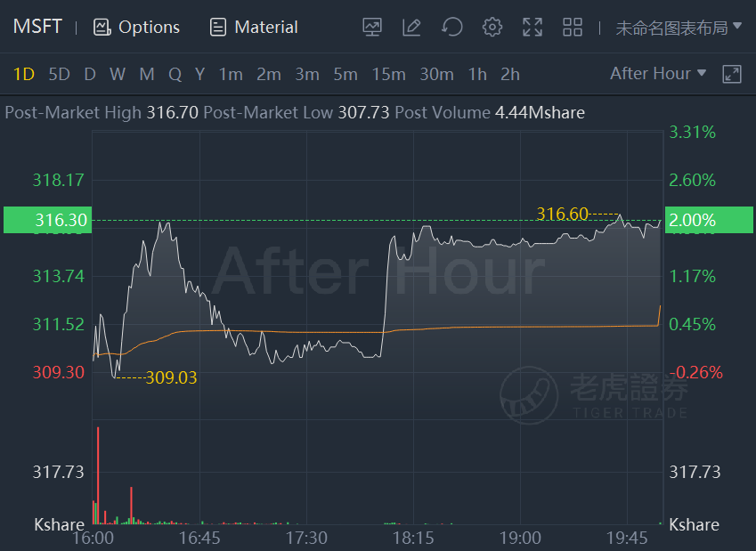The width and height of the screenshot is (756, 551).
Task: Open the grid layout icon
Action: coord(573,27)
